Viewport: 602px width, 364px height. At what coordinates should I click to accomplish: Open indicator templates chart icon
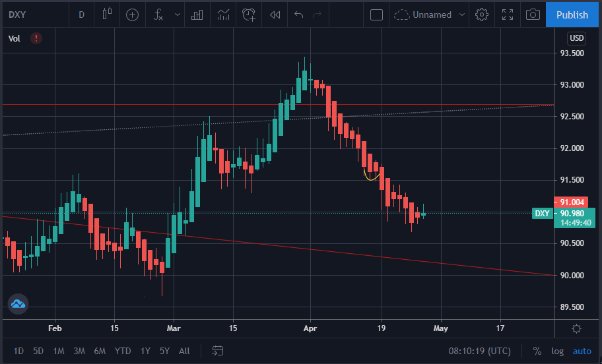point(223,15)
